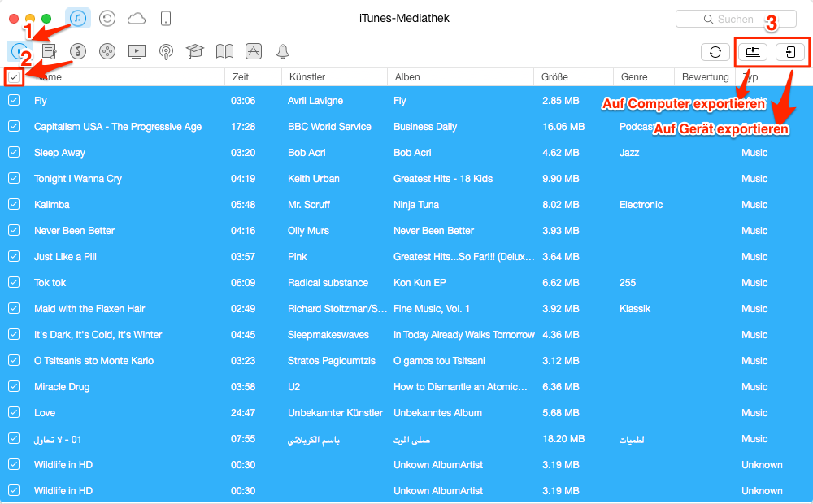
Task: Open the Books category icon
Action: click(224, 51)
